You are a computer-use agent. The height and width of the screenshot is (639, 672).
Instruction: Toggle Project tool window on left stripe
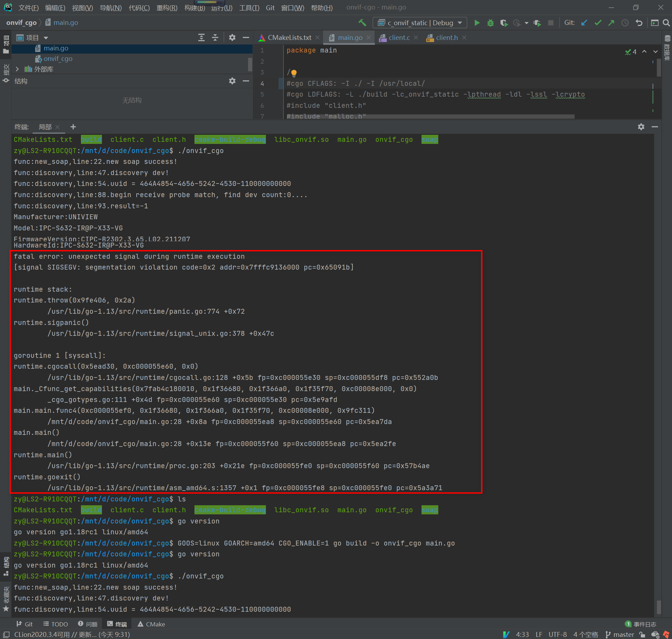pyautogui.click(x=6, y=44)
